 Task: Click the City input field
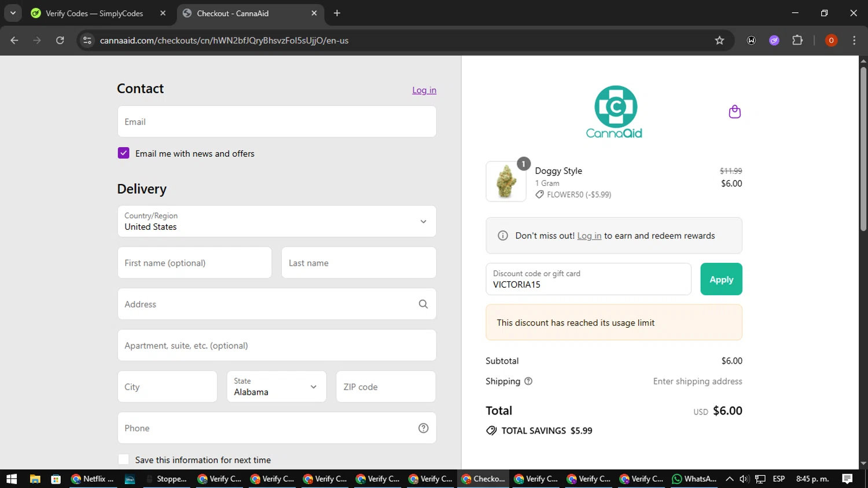click(x=167, y=387)
